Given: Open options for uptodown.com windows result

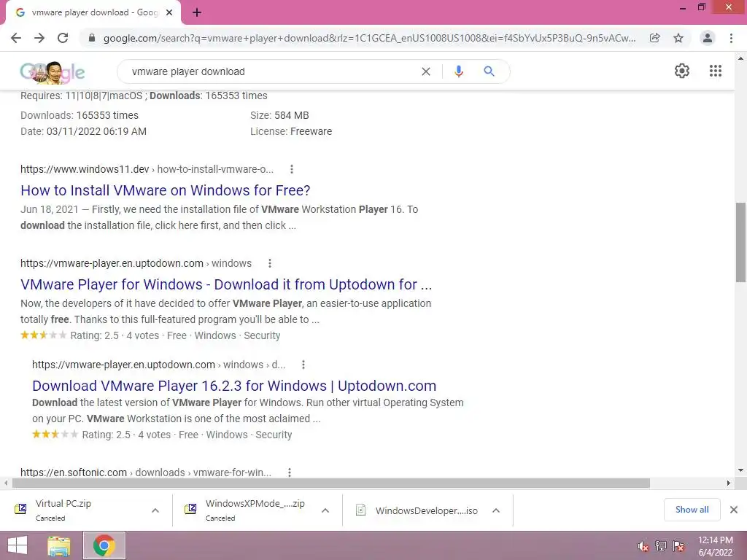Looking at the screenshot, I should click(x=270, y=263).
